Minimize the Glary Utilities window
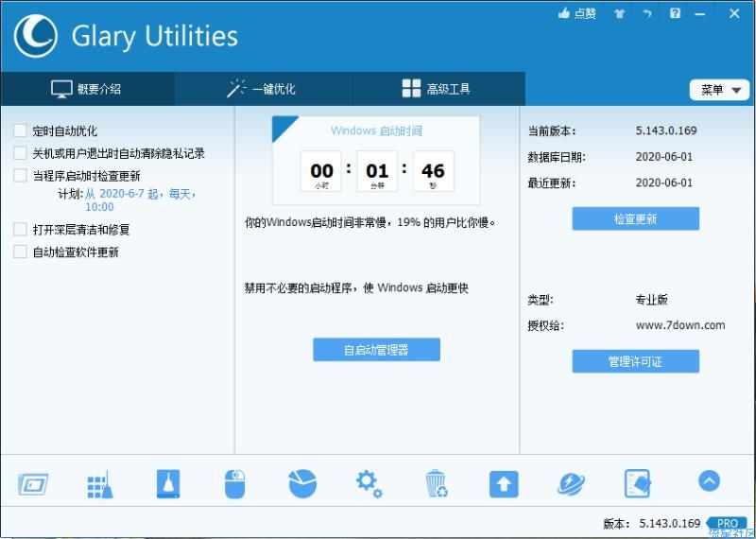The image size is (756, 539). (x=700, y=14)
